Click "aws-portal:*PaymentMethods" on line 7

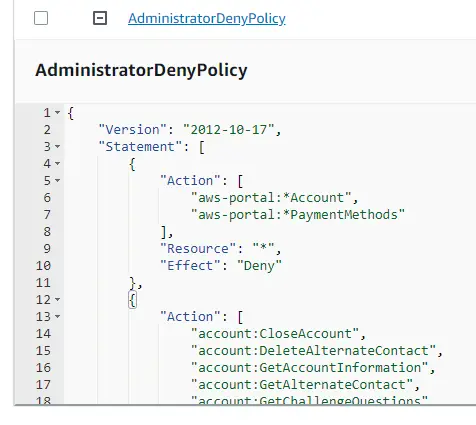coord(298,215)
